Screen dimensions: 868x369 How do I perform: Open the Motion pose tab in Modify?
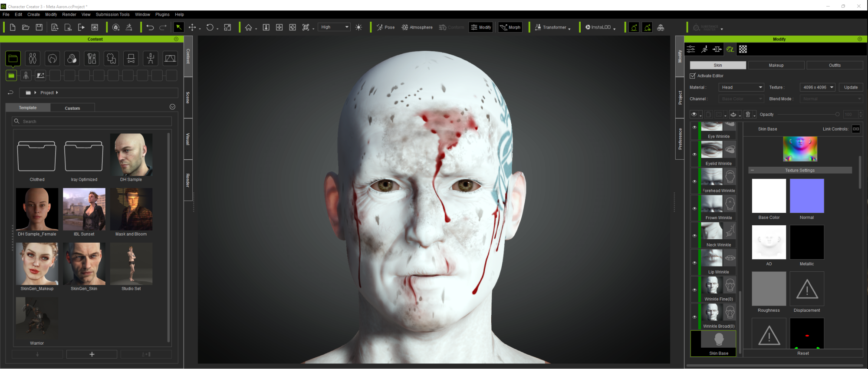coord(704,49)
